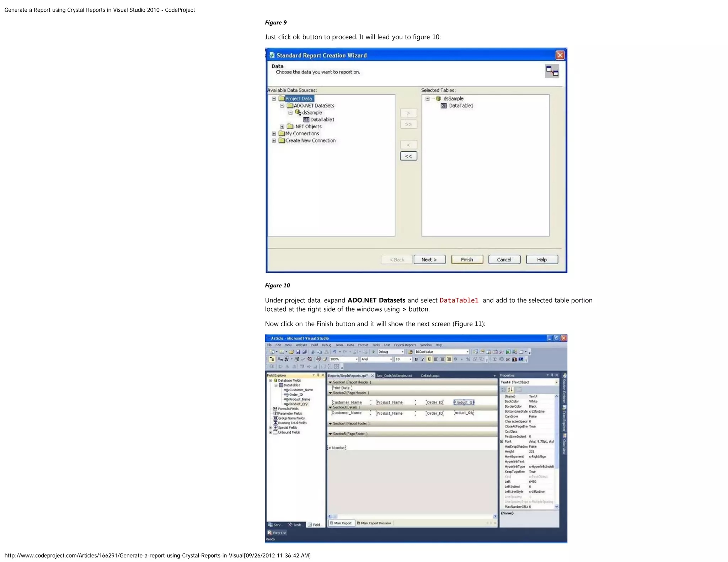Image resolution: width=728 pixels, height=562 pixels.
Task: Click the << remove all tables button
Action: [408, 156]
